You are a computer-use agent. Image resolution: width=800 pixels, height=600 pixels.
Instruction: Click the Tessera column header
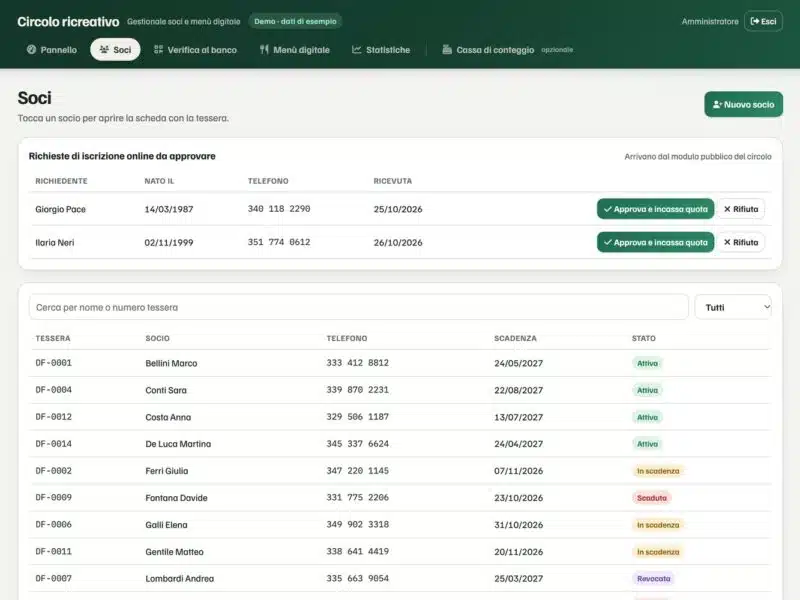tap(53, 338)
